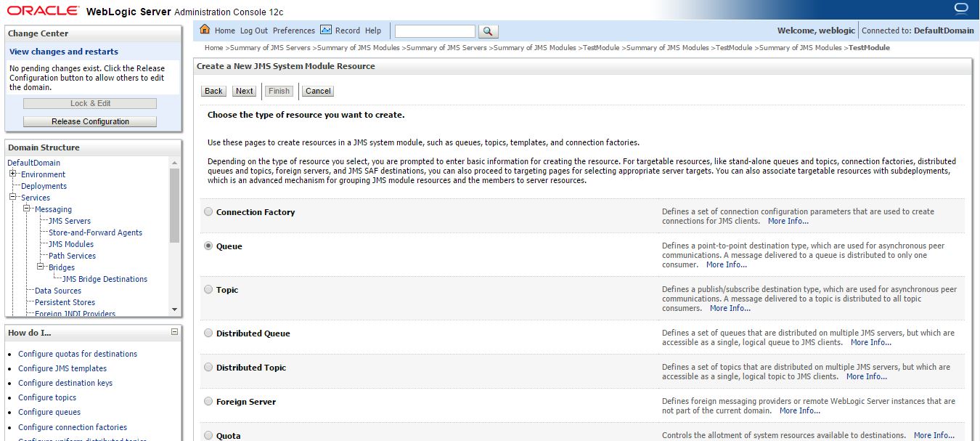Open More Info for Queue

(726, 264)
